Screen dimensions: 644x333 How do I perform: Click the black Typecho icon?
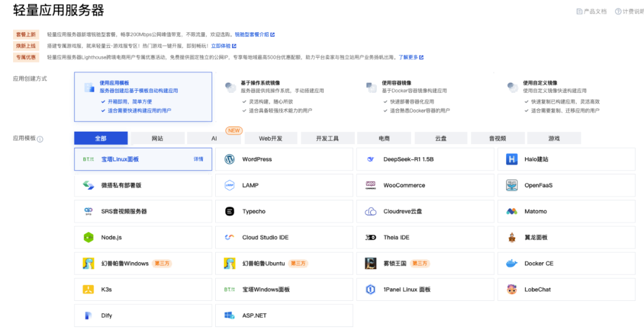230,211
